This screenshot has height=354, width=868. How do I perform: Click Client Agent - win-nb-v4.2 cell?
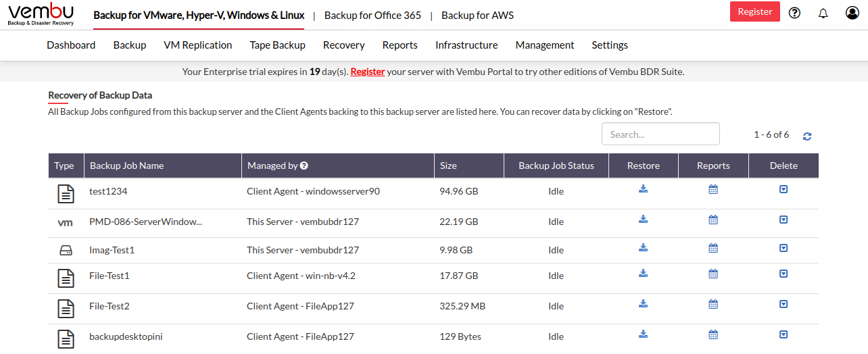[301, 276]
